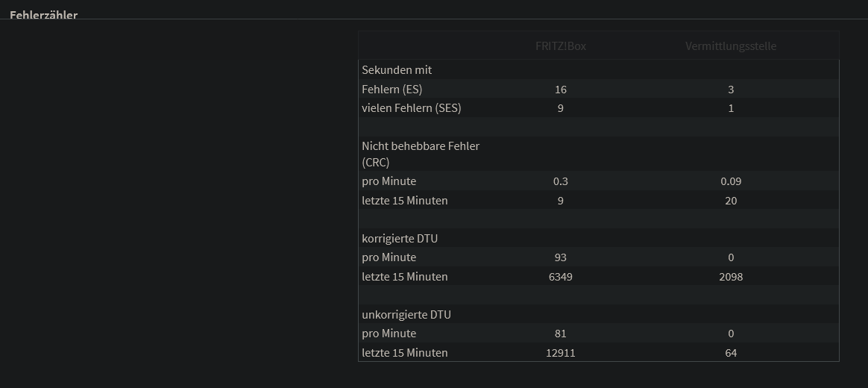Select the CRC last-15-minutes value 20
The height and width of the screenshot is (388, 868).
[731, 201]
